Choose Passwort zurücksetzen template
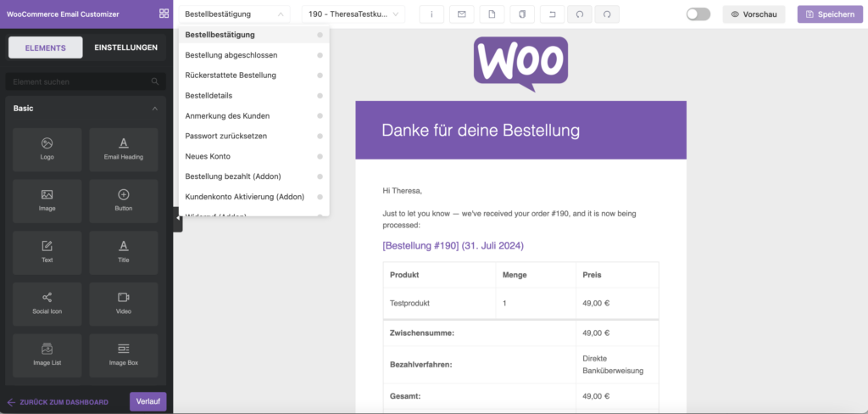The width and height of the screenshot is (868, 414). (254, 136)
